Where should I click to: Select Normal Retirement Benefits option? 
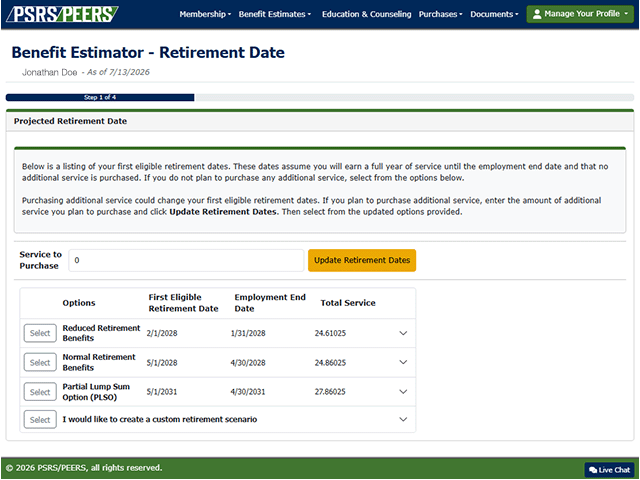[40, 362]
